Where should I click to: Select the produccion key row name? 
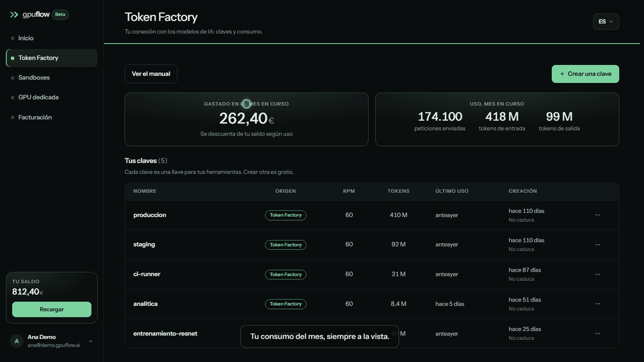pyautogui.click(x=150, y=215)
